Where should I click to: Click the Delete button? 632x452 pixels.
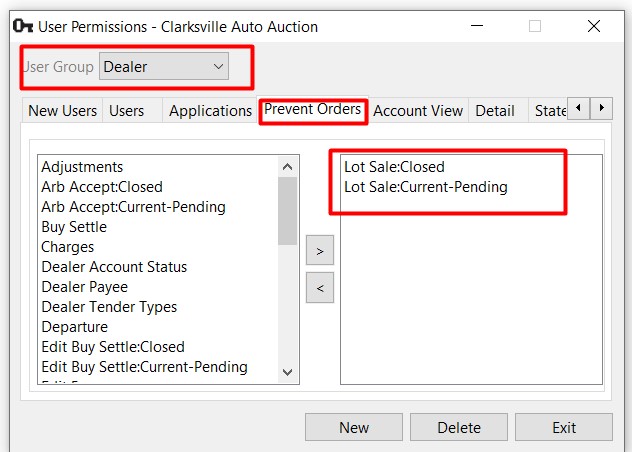coord(459,427)
